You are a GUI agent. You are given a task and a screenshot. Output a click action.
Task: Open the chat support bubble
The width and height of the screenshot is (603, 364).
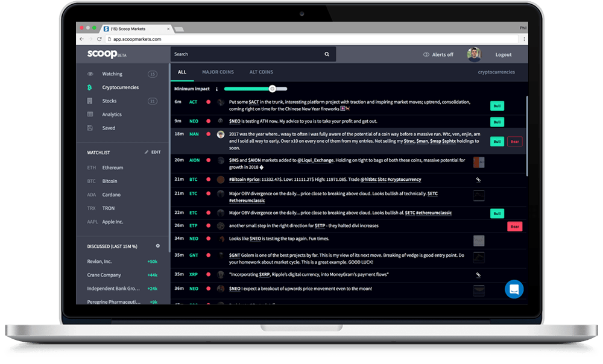click(514, 289)
